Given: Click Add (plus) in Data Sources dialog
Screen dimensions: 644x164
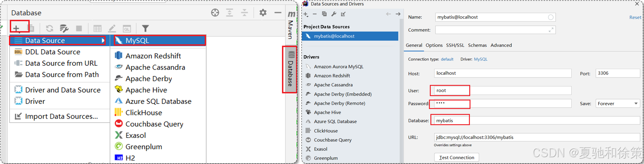Looking at the screenshot, I should coord(306,14).
